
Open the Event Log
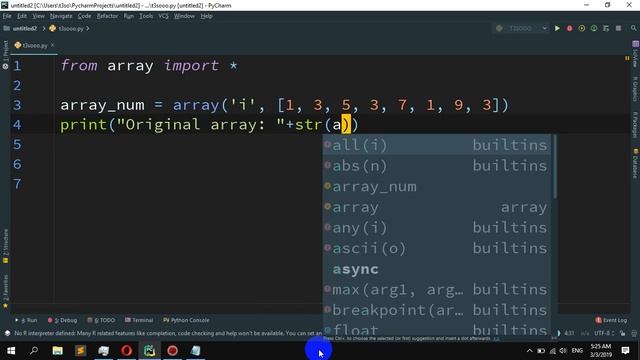click(611, 320)
